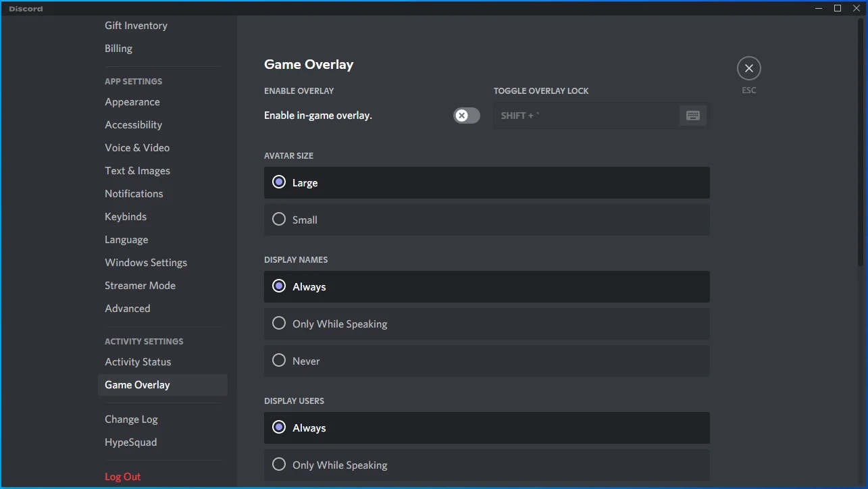This screenshot has width=868, height=489.
Task: Click the APP SETTINGS sidebar header
Action: point(134,82)
